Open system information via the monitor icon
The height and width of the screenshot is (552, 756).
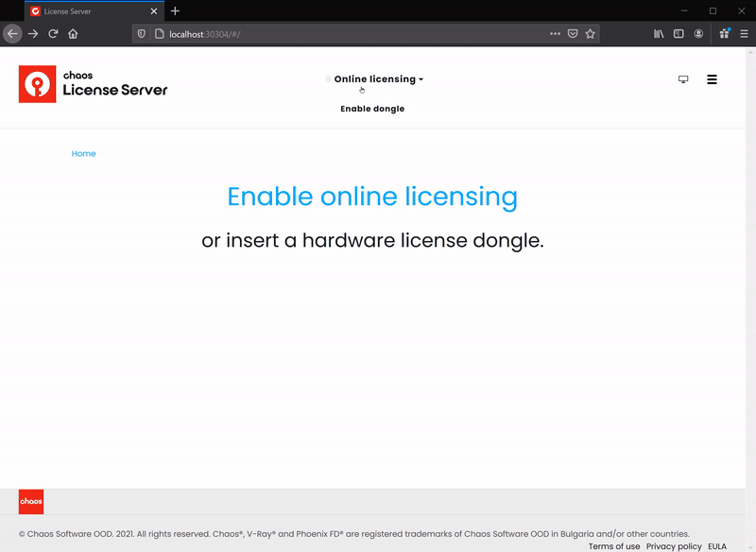[683, 79]
